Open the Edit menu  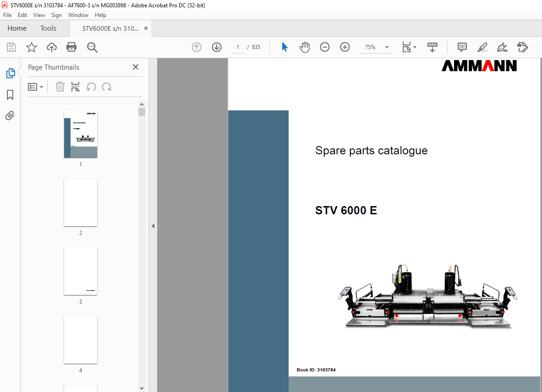[x=22, y=15]
